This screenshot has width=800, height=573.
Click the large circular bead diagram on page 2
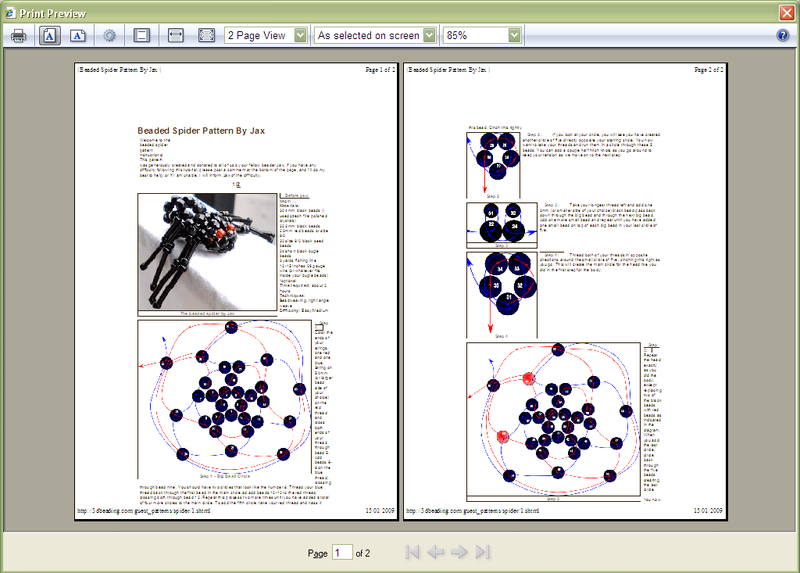click(554, 419)
